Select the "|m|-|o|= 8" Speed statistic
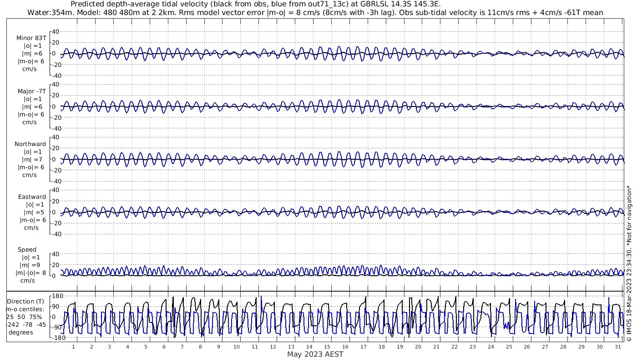This screenshot has height=364, width=637. point(31,273)
